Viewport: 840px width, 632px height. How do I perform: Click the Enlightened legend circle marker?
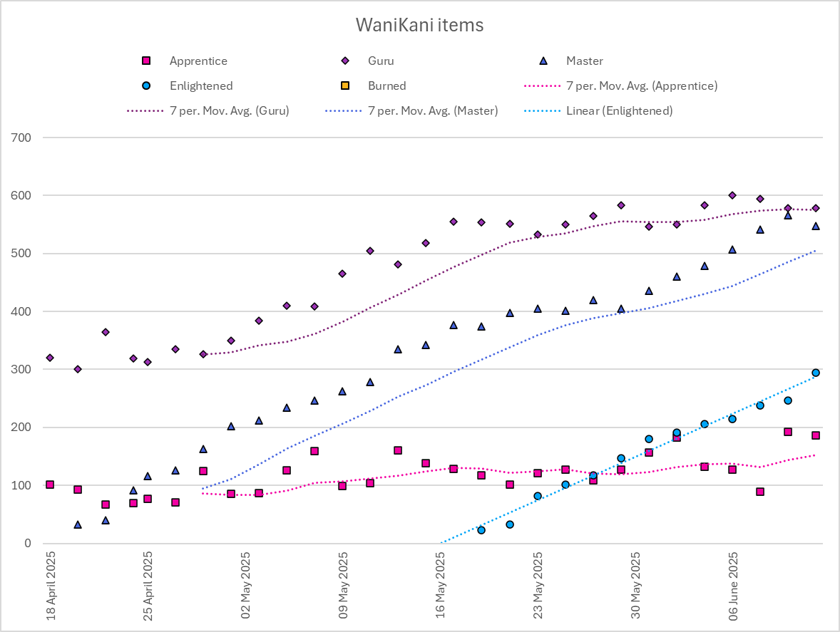tap(145, 86)
